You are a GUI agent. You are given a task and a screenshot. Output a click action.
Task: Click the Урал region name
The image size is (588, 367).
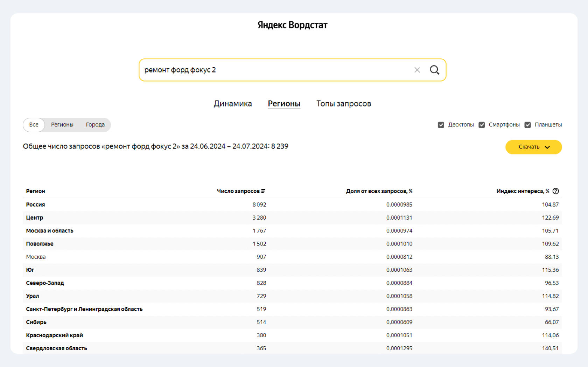coord(33,296)
